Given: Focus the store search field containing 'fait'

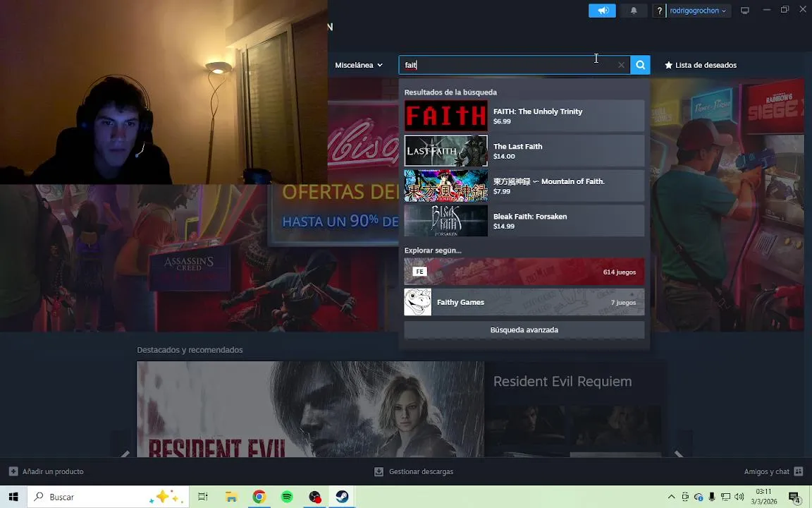Looking at the screenshot, I should tap(515, 65).
